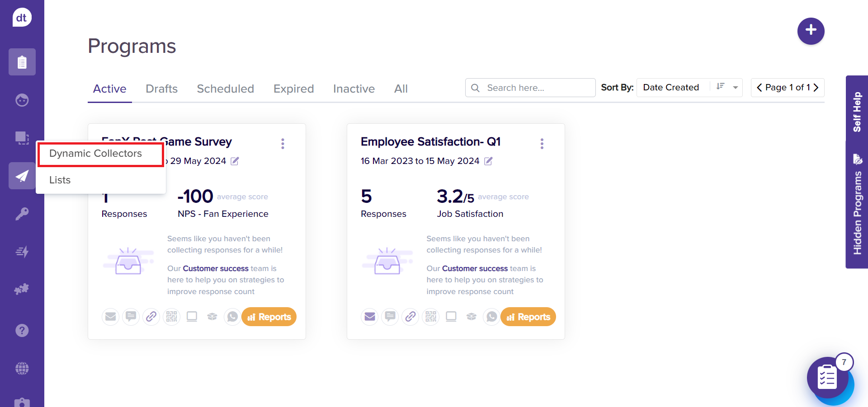The height and width of the screenshot is (407, 868).
Task: Open the Self Help side panel
Action: tap(856, 112)
